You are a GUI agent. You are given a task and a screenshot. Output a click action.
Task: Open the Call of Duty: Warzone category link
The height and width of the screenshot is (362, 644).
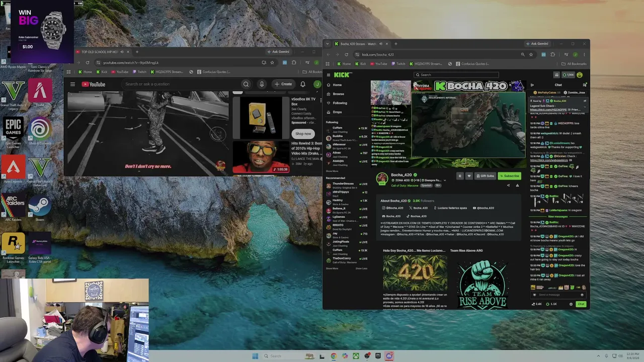click(405, 186)
